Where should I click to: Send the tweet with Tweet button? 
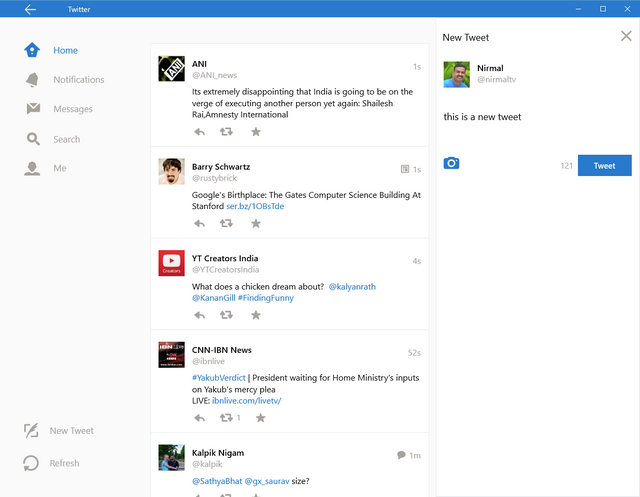(604, 166)
